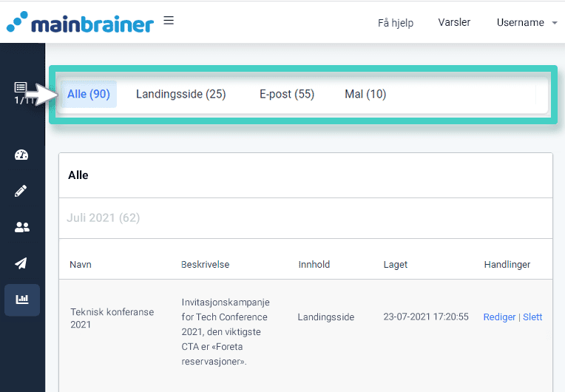Click the list icon at sidebar top

[21, 87]
